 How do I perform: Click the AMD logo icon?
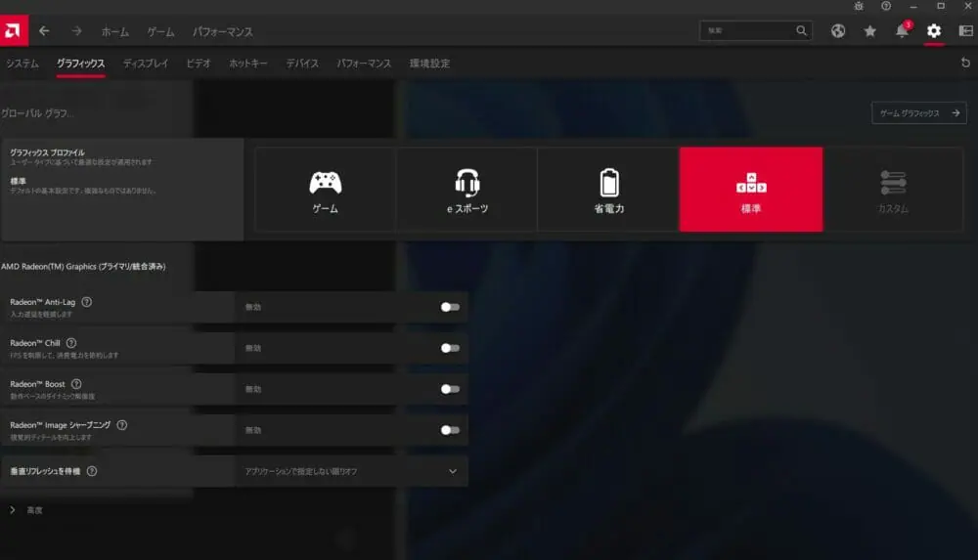click(16, 31)
